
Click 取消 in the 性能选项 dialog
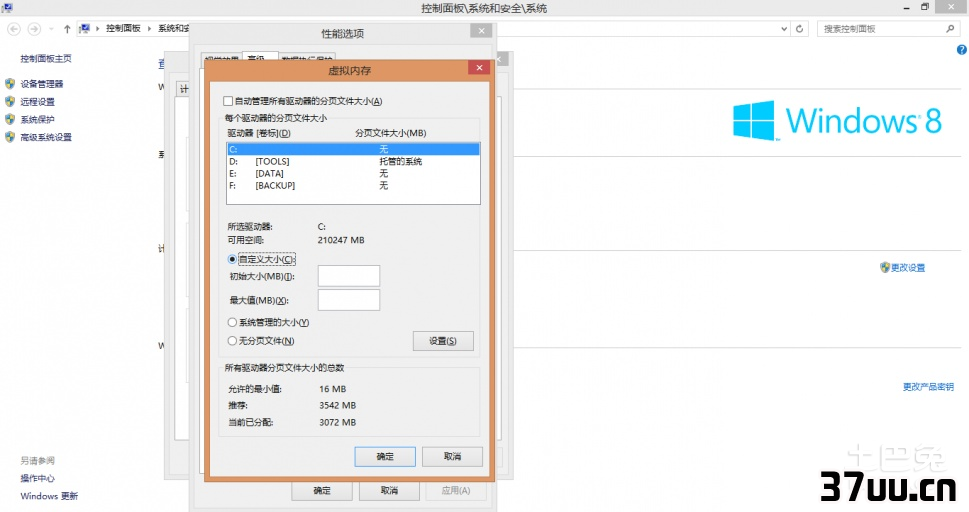(x=389, y=490)
